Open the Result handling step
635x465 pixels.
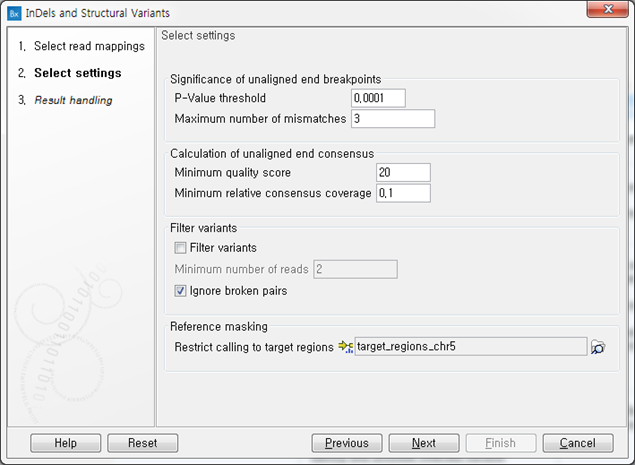coord(65,100)
